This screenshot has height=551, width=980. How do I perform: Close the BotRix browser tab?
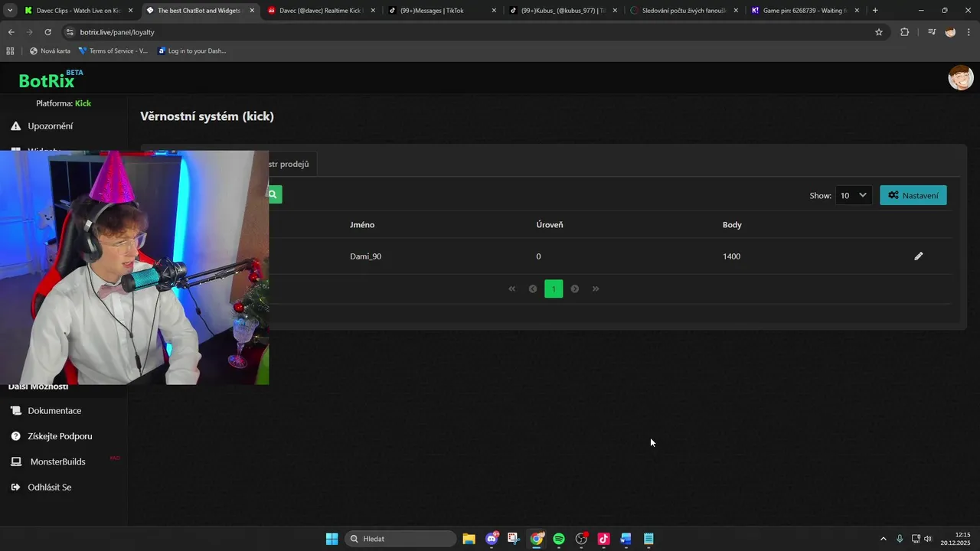pos(252,11)
